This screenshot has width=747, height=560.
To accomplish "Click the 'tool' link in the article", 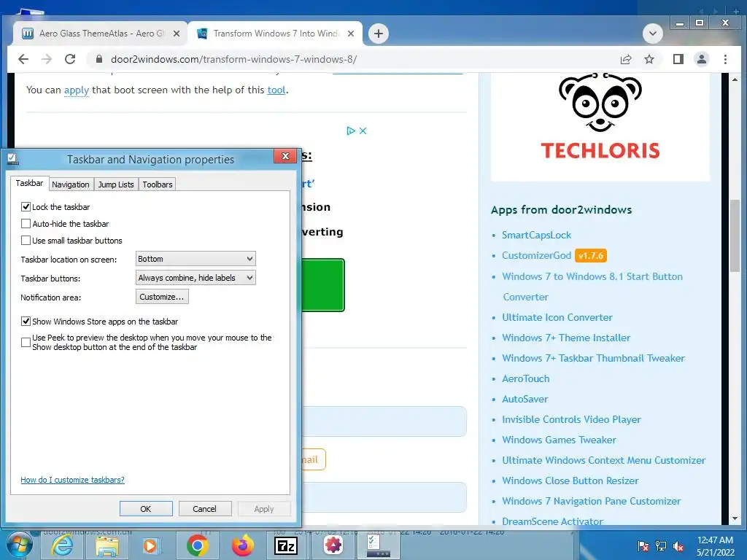I will [276, 90].
